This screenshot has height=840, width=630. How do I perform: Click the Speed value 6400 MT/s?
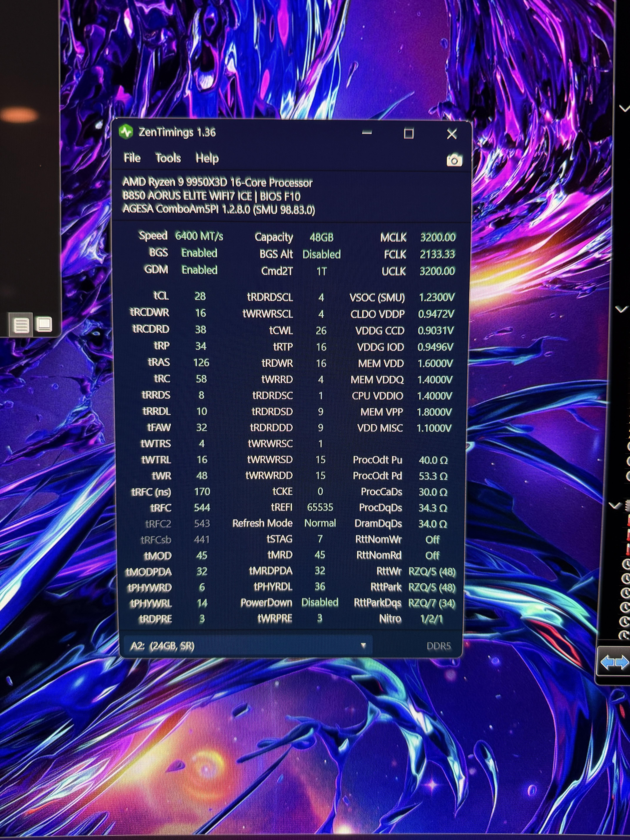[199, 236]
